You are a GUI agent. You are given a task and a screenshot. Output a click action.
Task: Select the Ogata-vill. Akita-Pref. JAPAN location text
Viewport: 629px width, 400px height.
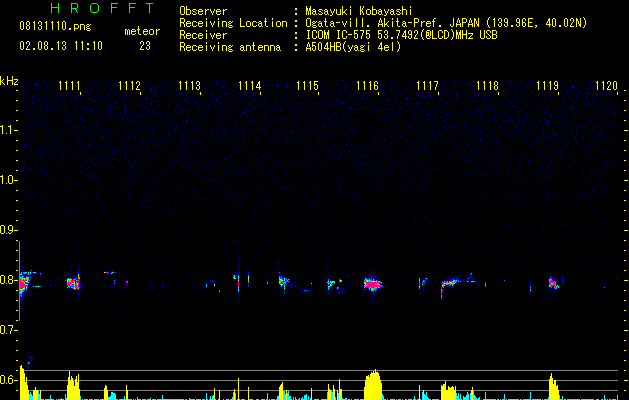coord(446,23)
